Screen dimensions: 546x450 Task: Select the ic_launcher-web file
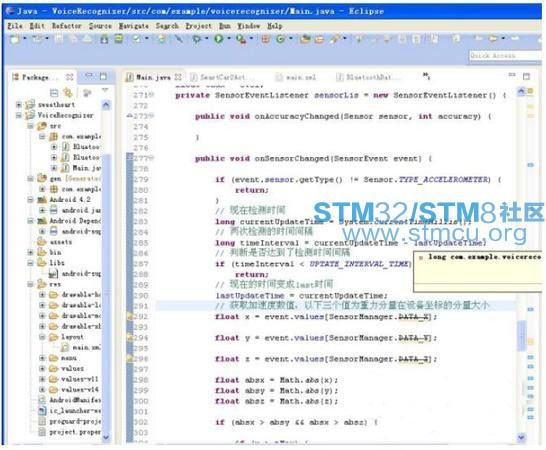pos(69,411)
